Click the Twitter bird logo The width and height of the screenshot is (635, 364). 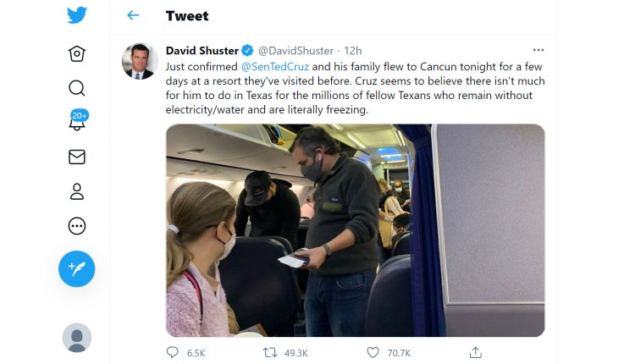pyautogui.click(x=77, y=16)
